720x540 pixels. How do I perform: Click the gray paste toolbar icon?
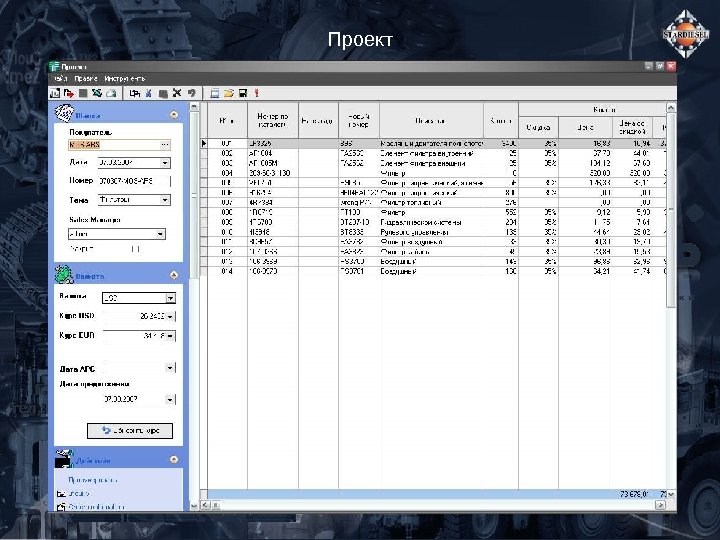[x=163, y=93]
